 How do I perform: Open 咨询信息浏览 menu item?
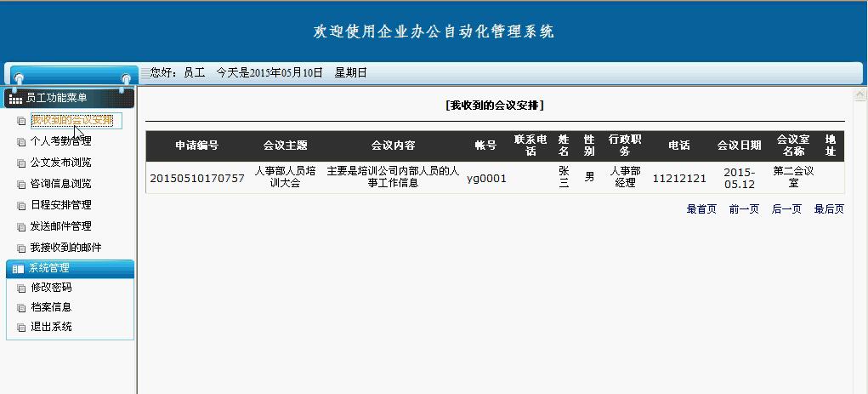61,184
